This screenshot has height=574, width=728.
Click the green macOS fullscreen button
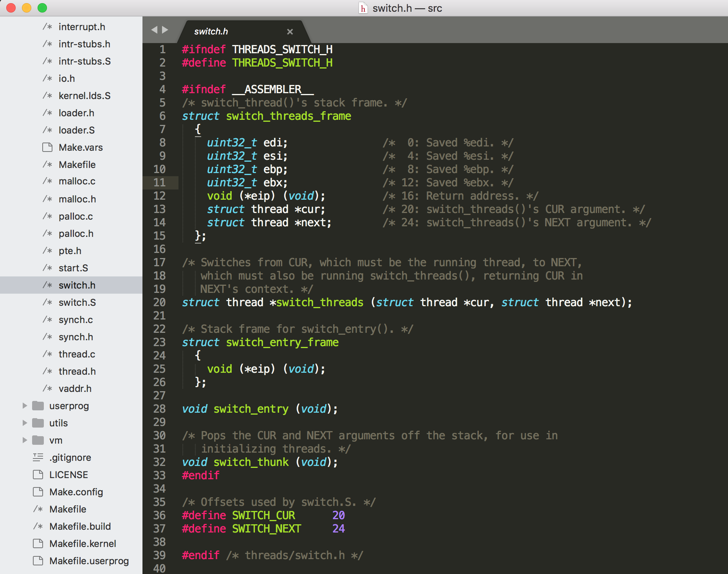(42, 8)
